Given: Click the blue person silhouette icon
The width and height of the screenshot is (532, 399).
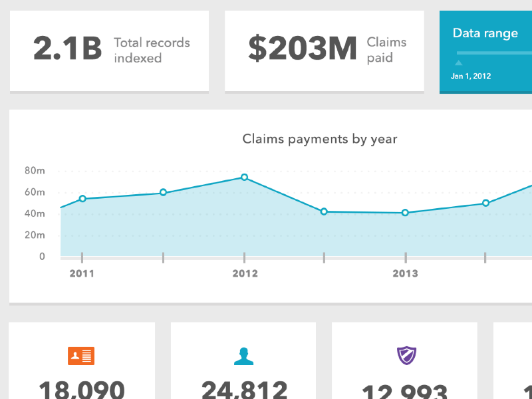Looking at the screenshot, I should 243,356.
